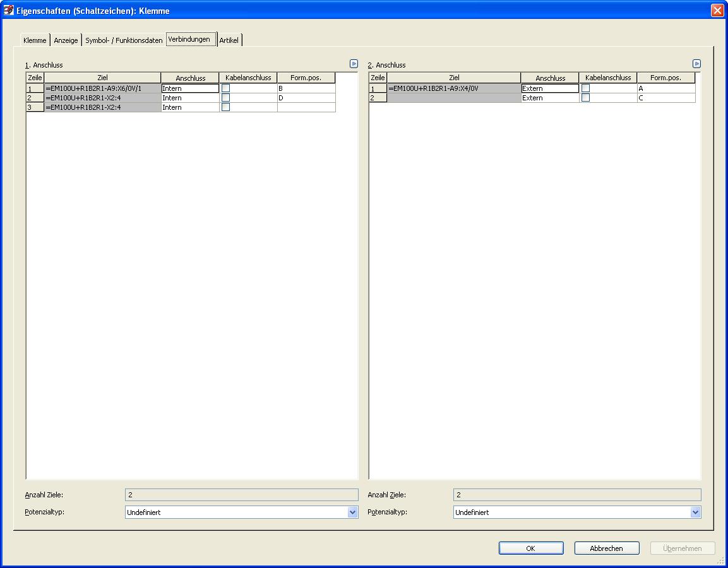Toggle Kabelanschluss checkbox for =EM100U+R1B2R1-A9:X4/0V
The image size is (728, 568).
tap(585, 88)
